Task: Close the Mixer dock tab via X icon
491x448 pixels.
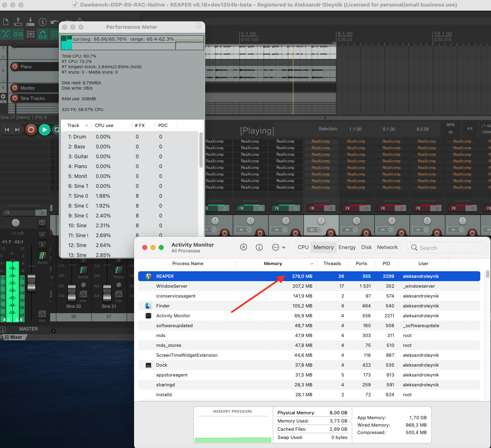Action: coord(7,337)
